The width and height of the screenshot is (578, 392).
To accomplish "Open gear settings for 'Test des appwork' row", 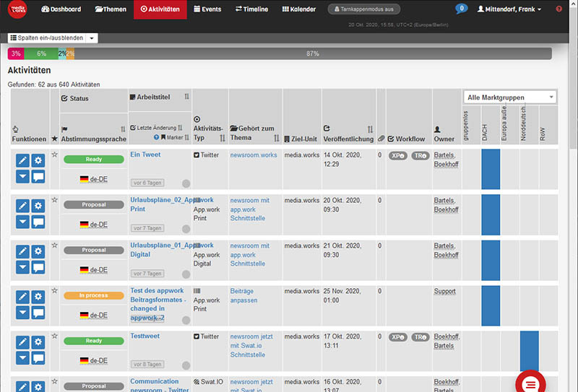I will point(38,296).
